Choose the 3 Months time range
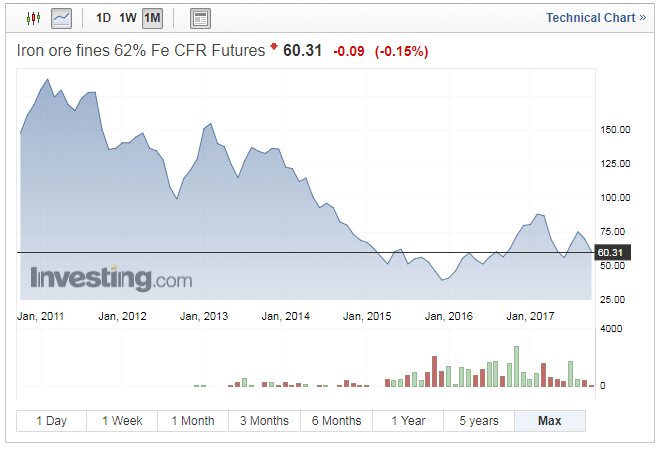Image resolution: width=662 pixels, height=449 pixels. coord(264,421)
